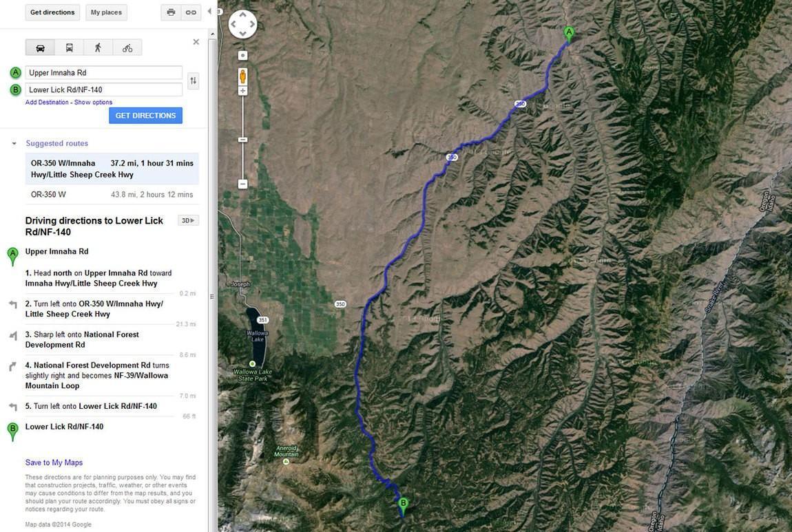Select the public transit mode icon
This screenshot has height=532, width=792.
69,48
